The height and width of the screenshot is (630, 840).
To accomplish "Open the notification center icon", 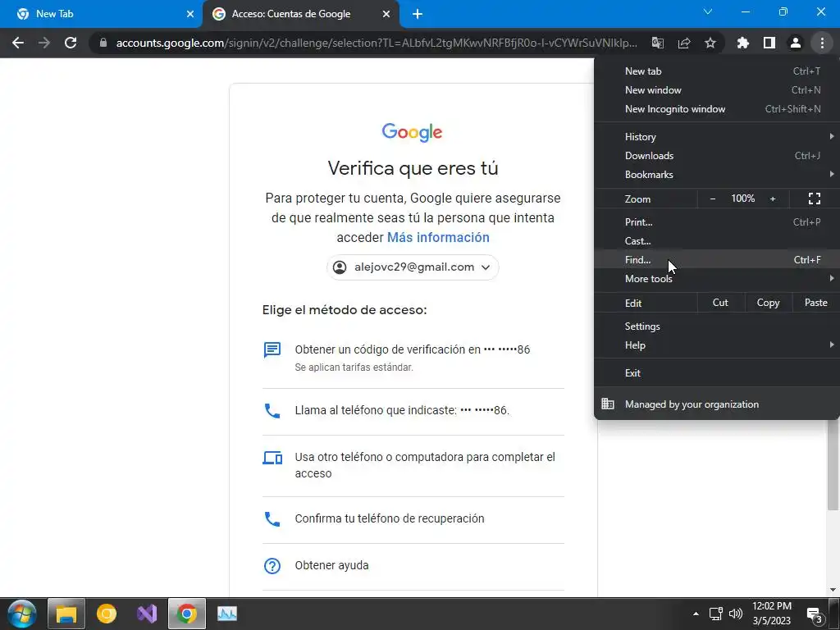I will [815, 614].
